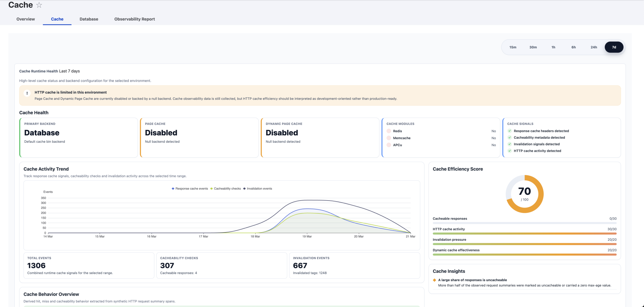Click the '30/30' HTTP cache activity score
The width and height of the screenshot is (644, 307).
click(x=612, y=229)
